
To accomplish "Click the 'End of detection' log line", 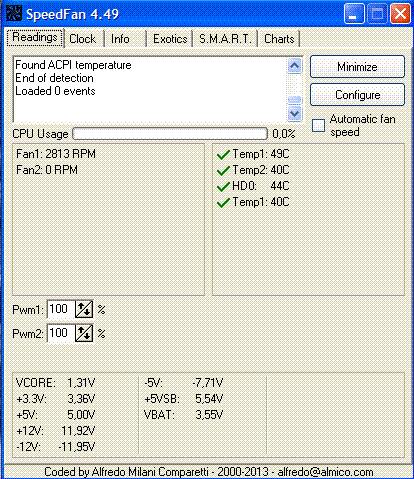I will (54, 78).
